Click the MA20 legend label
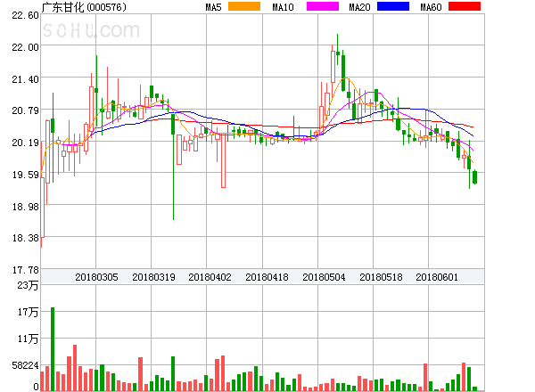The width and height of the screenshot is (535, 392). (x=359, y=7)
